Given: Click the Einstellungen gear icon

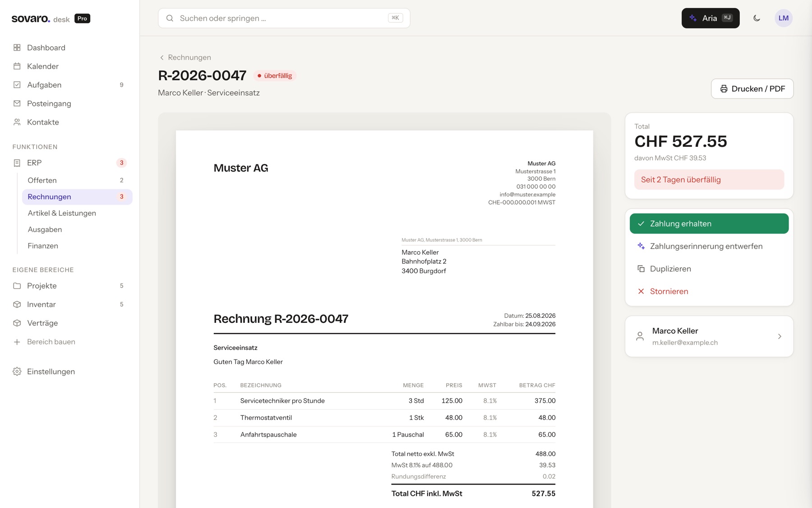Looking at the screenshot, I should [17, 372].
